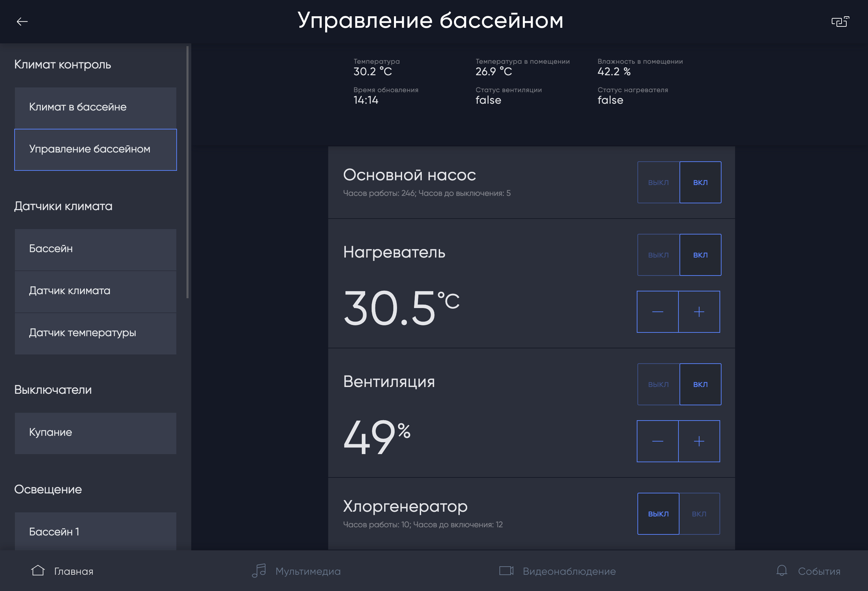The image size is (868, 591).
Task: Switch Нагреватель to ВКЛ
Action: click(x=700, y=254)
